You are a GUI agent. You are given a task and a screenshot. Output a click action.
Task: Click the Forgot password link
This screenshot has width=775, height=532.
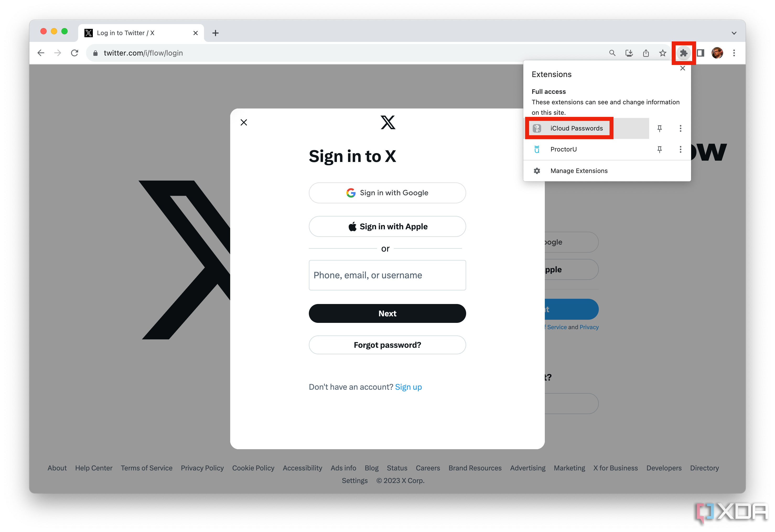[x=387, y=345]
